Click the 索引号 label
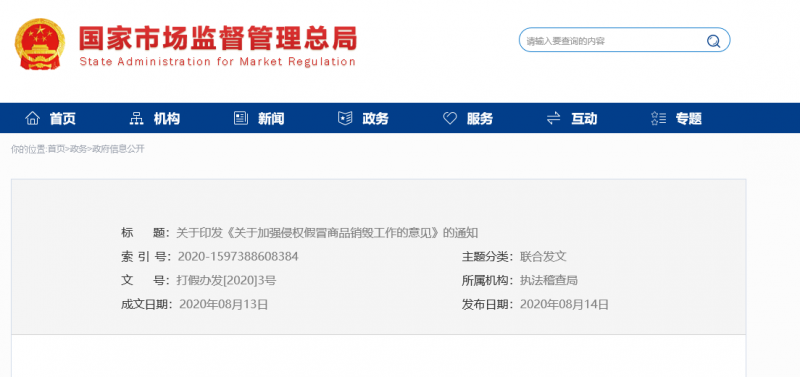This screenshot has height=377, width=800. [146, 257]
